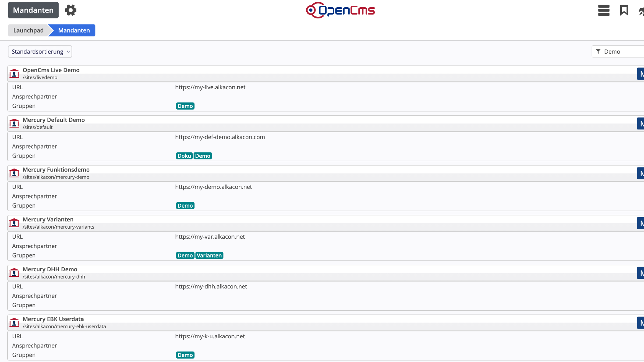
Task: Select the Demo group tag under Mercury Varianten
Action: click(185, 255)
